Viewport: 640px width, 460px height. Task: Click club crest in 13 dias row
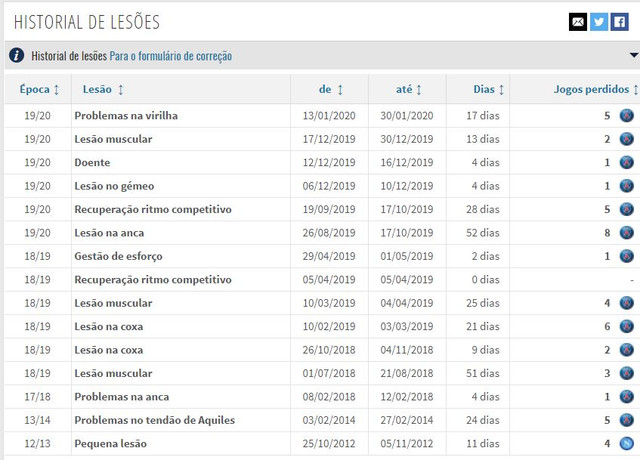(x=627, y=139)
